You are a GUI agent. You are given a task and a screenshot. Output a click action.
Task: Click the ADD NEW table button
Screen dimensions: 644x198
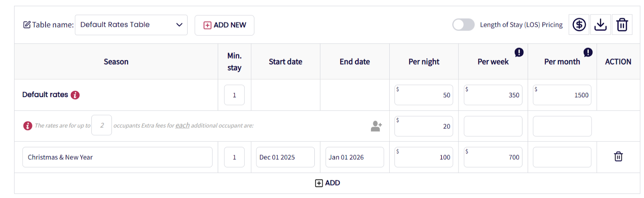point(225,25)
